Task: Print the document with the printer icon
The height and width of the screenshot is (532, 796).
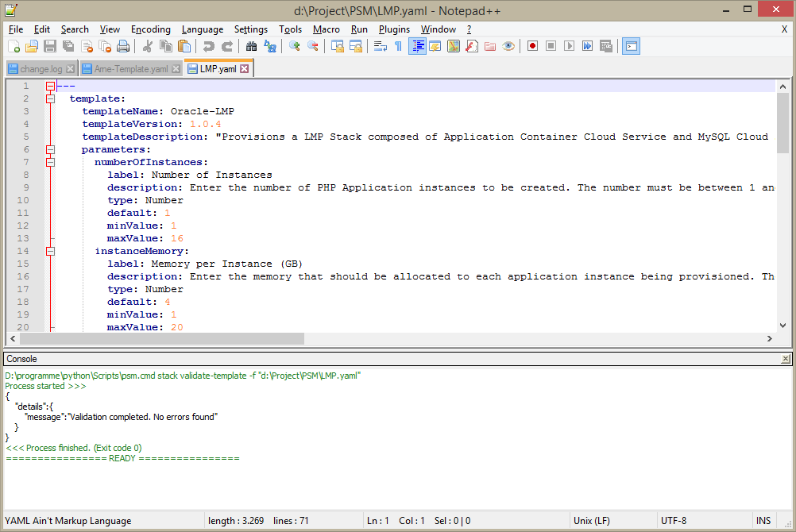Action: pyautogui.click(x=123, y=47)
